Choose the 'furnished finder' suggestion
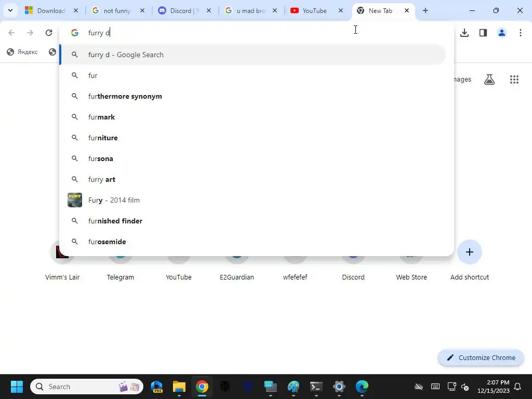The width and height of the screenshot is (532, 399). [x=252, y=221]
